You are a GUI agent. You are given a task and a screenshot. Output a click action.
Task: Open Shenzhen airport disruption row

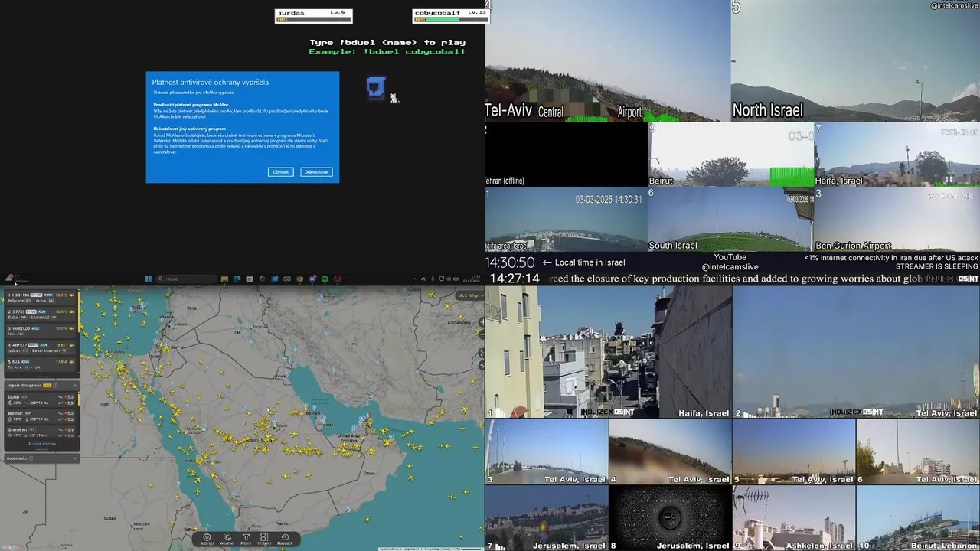point(41,432)
